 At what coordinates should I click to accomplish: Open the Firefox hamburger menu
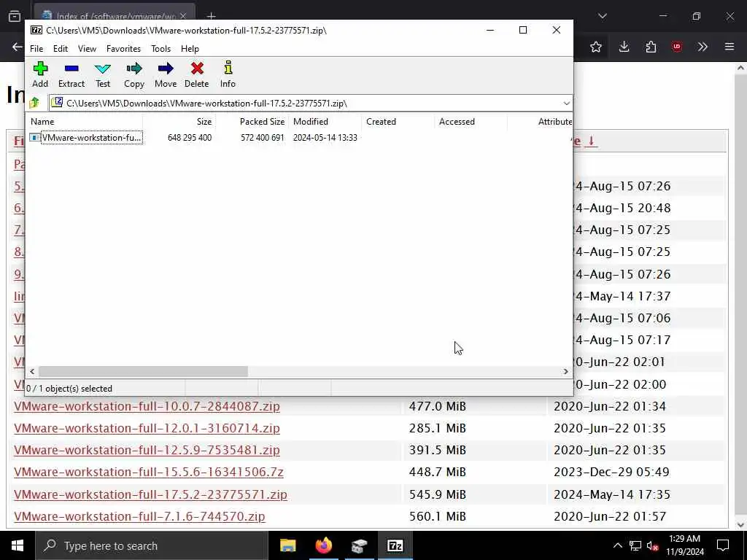729,47
